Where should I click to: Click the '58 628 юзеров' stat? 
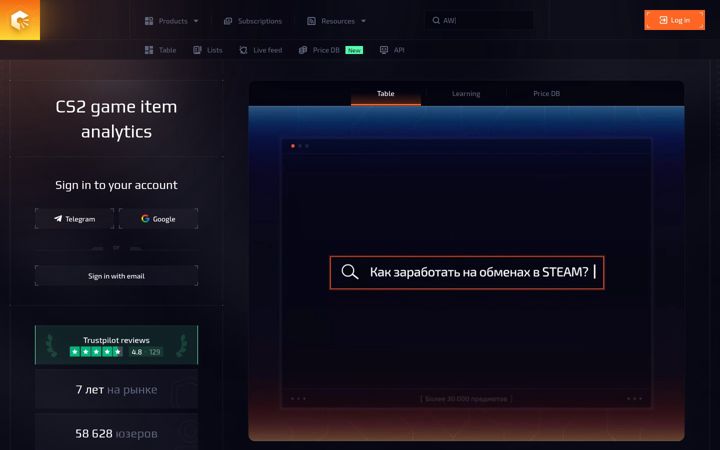tap(117, 432)
